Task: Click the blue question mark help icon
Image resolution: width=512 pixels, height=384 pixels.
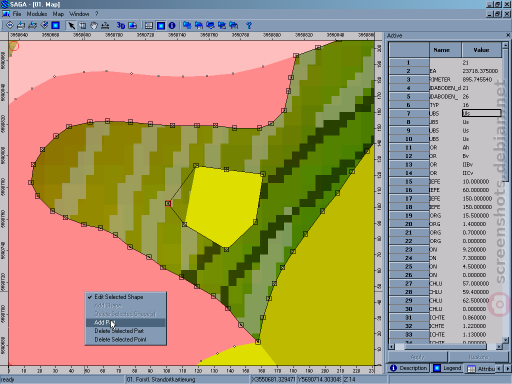Action: (x=249, y=25)
